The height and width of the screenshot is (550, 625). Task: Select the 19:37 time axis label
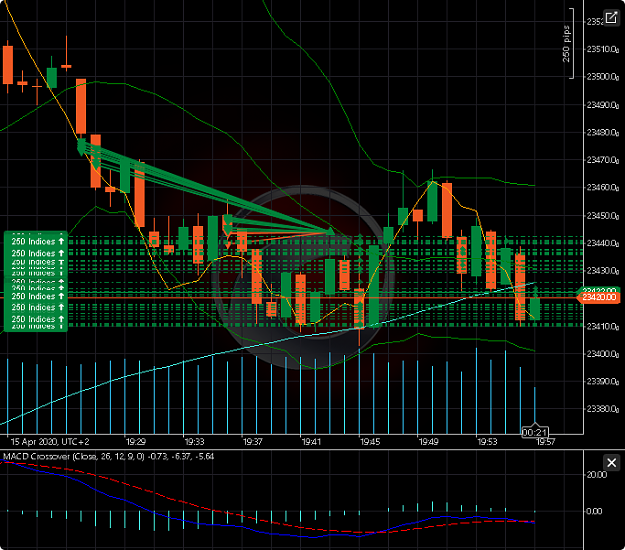click(x=253, y=442)
